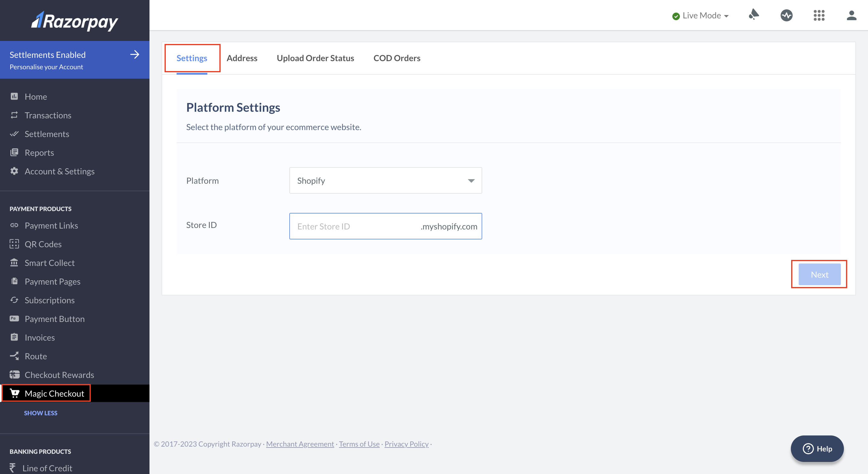868x474 pixels.
Task: Open Payment Links
Action: click(51, 225)
